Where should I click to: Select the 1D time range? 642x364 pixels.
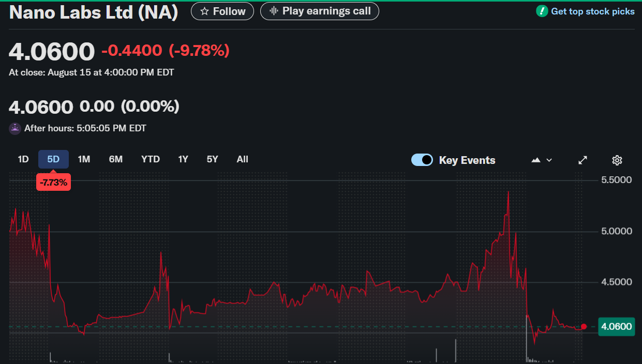coord(23,159)
